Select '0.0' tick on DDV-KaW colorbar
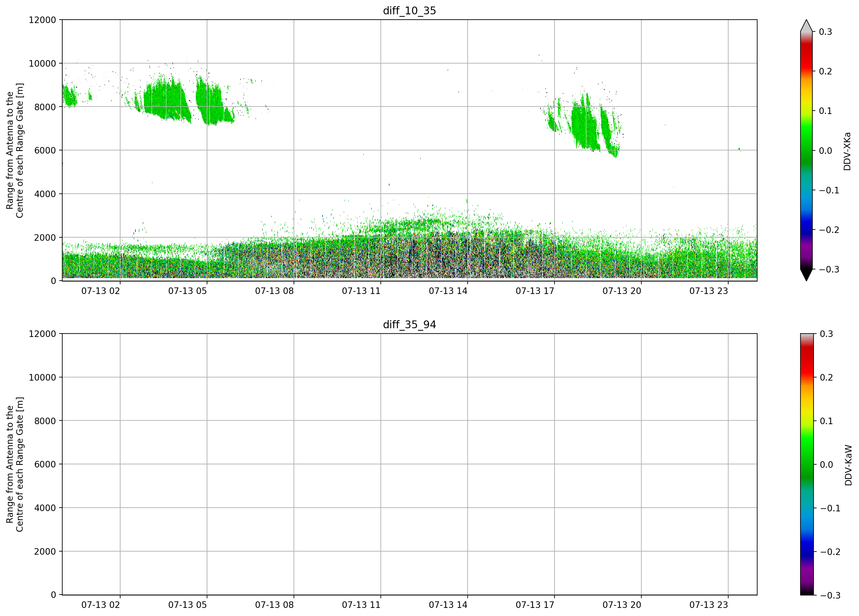 tap(826, 465)
